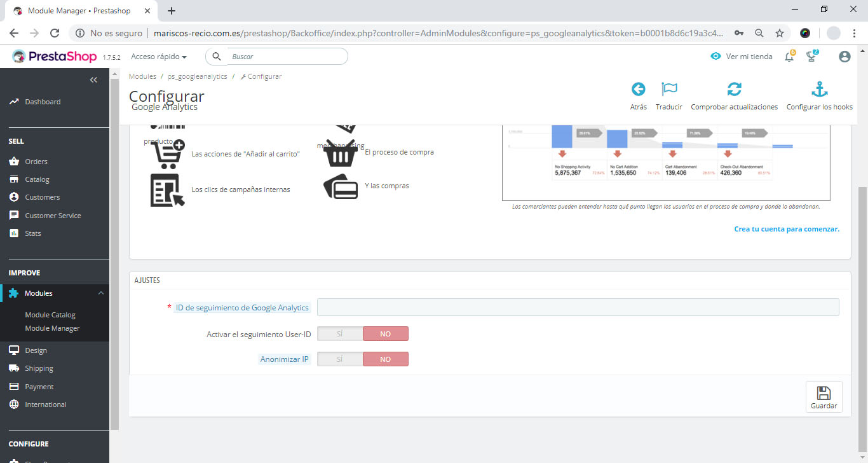Click the Google Analytics tracking ID field
868x463 pixels.
click(578, 307)
